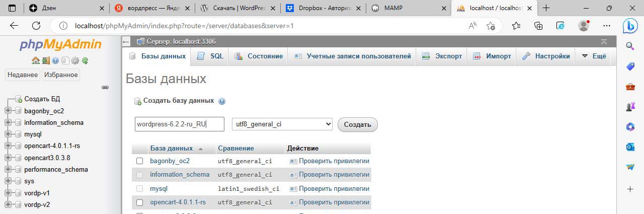Check the bagonby_oc2 database checkbox
Screen dimensions: 644x214
[x=140, y=161]
